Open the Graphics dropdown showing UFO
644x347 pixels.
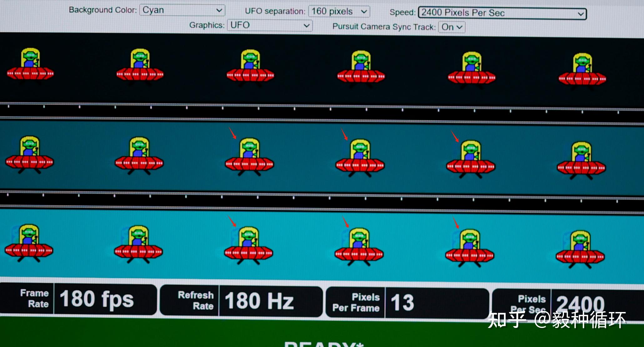coord(269,25)
